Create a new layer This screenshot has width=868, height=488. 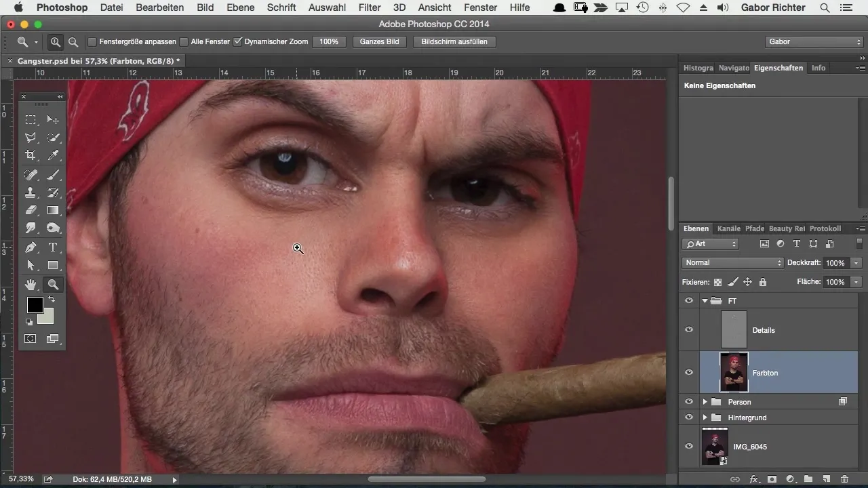coord(826,479)
